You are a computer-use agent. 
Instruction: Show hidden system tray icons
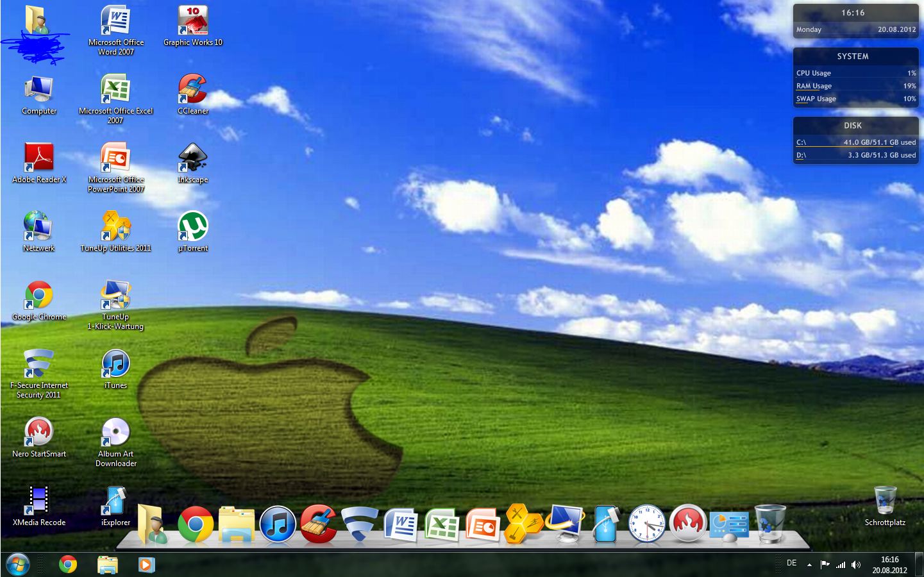coord(809,565)
